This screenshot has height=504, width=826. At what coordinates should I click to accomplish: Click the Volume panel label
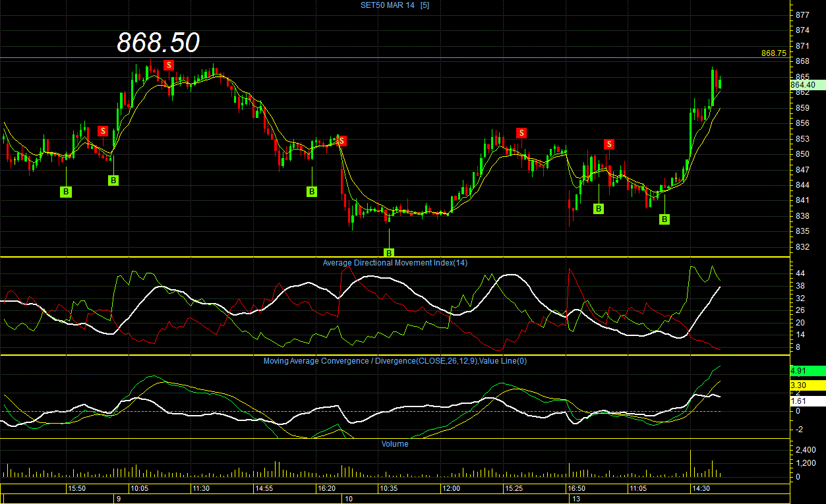(395, 444)
